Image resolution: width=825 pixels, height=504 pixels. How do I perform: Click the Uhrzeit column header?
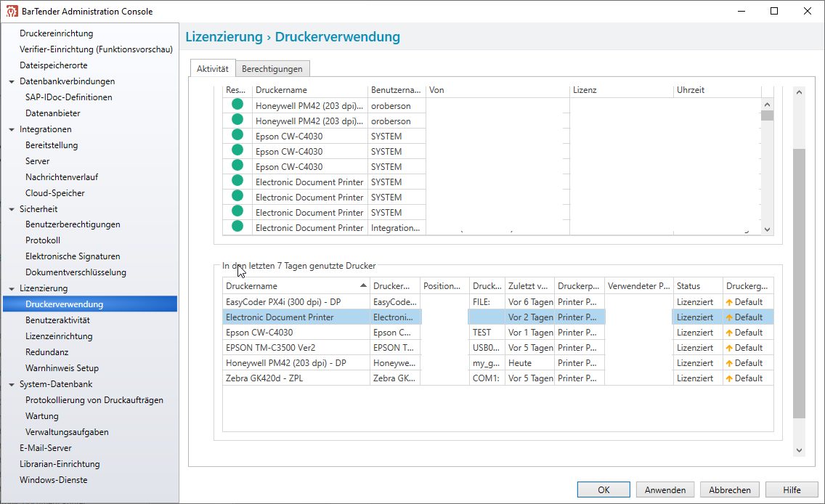point(717,90)
